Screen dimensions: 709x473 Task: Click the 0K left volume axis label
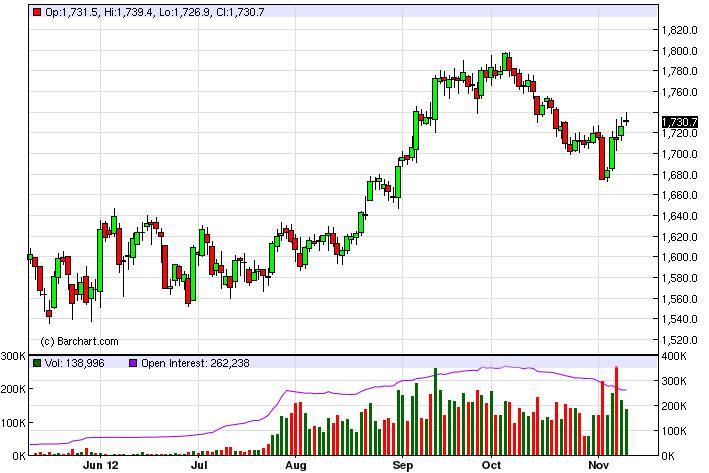click(19, 456)
